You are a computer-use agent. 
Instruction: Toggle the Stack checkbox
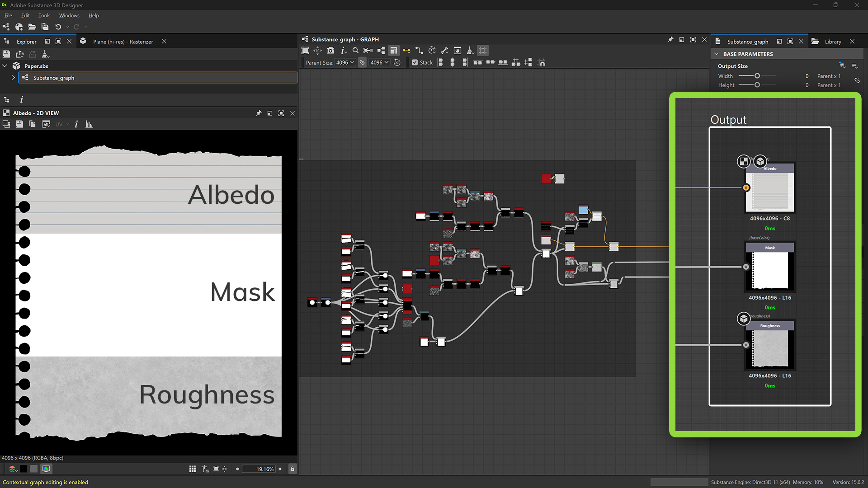pyautogui.click(x=415, y=62)
